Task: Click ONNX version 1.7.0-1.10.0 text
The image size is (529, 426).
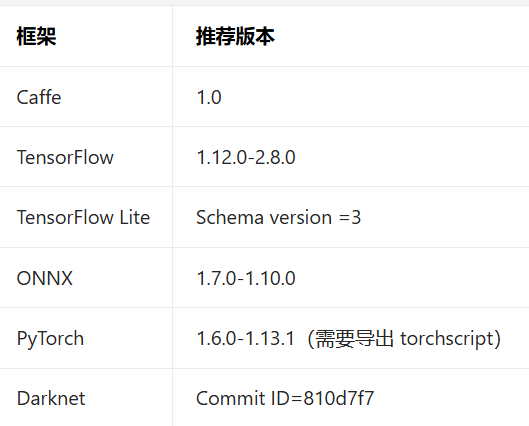Action: [x=246, y=278]
